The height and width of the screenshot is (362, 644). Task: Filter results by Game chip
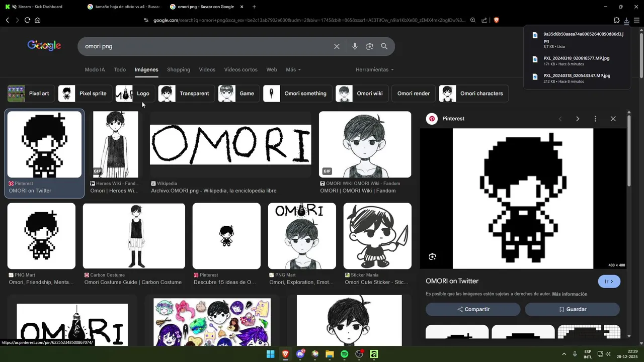239,94
